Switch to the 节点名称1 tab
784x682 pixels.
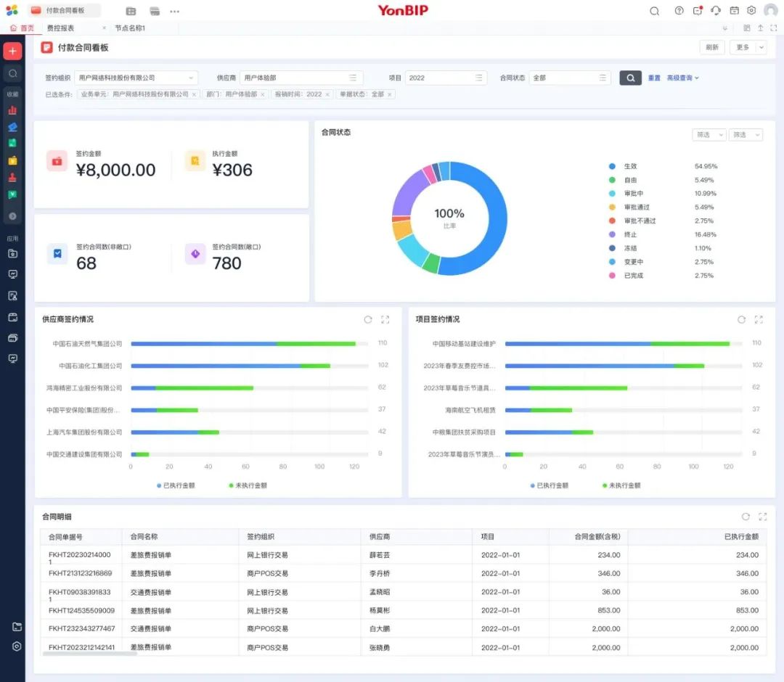tap(130, 28)
